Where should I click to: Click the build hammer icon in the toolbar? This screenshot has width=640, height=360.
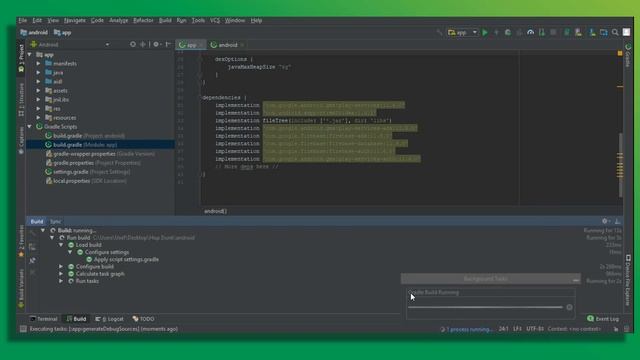coord(439,32)
